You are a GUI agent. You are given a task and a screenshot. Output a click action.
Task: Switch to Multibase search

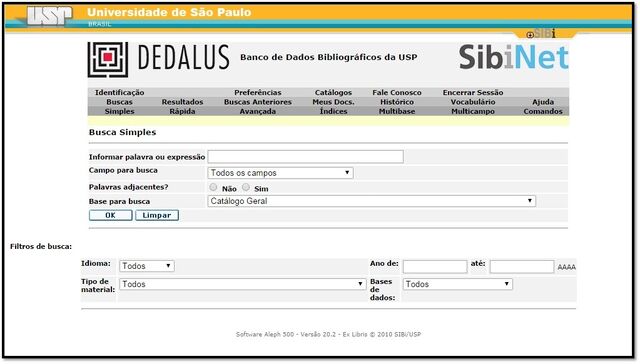point(397,111)
